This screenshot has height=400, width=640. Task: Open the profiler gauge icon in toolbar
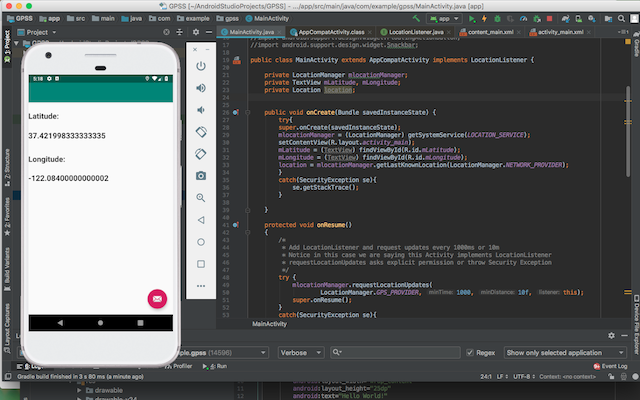point(523,18)
